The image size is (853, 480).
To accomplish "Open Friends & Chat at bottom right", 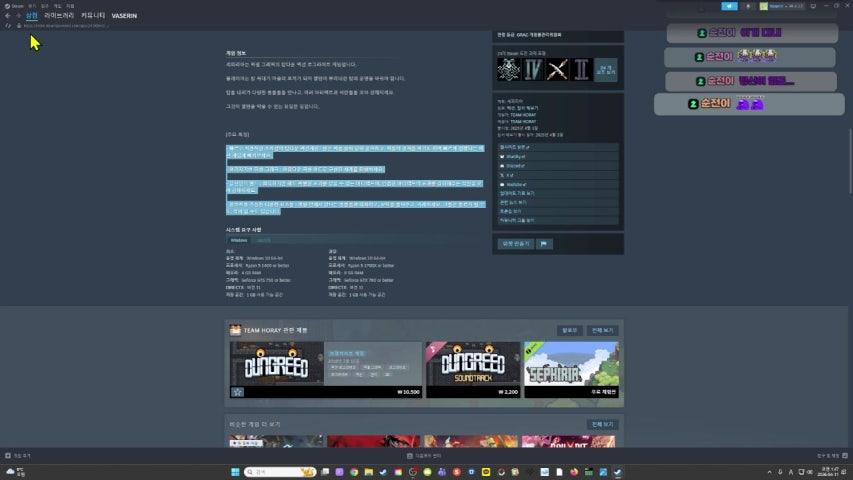I will coord(832,456).
